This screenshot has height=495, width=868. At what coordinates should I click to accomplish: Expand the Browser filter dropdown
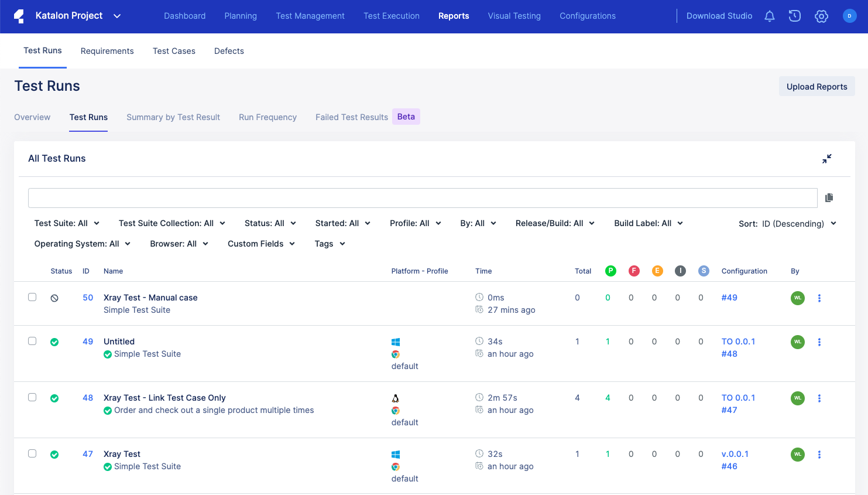[179, 244]
